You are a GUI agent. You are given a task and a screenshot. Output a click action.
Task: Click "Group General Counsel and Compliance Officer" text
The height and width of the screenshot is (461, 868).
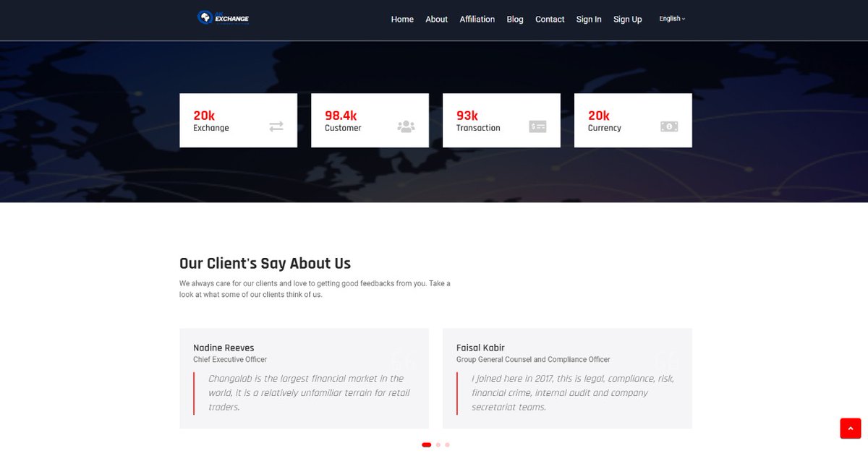click(x=533, y=360)
